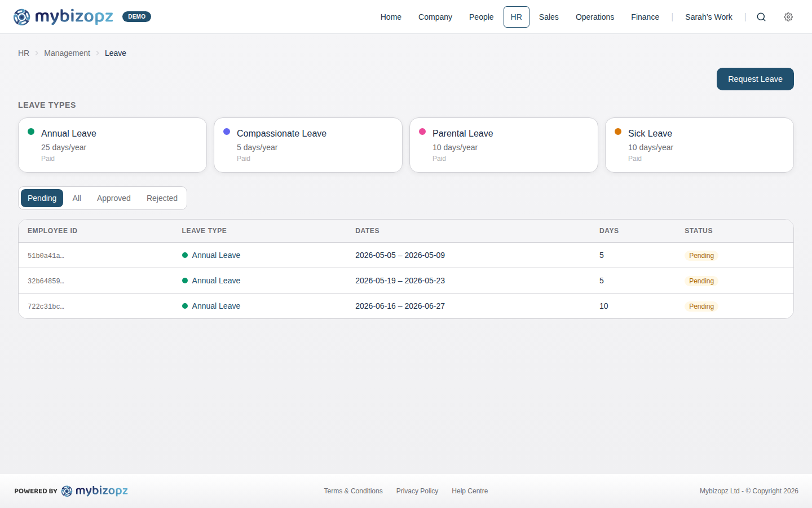812x508 pixels.
Task: Click the Management breadcrumb link
Action: click(x=67, y=53)
